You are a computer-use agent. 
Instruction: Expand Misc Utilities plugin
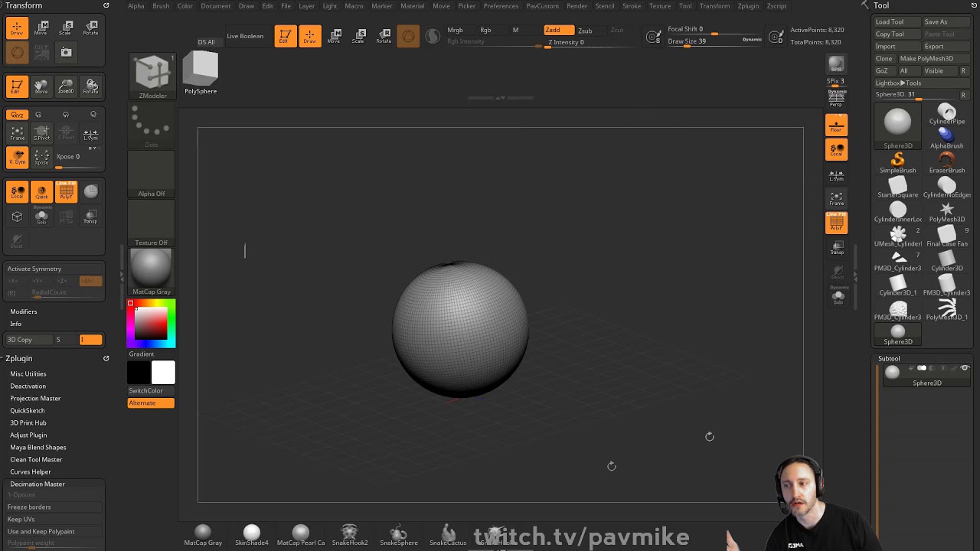coord(28,373)
